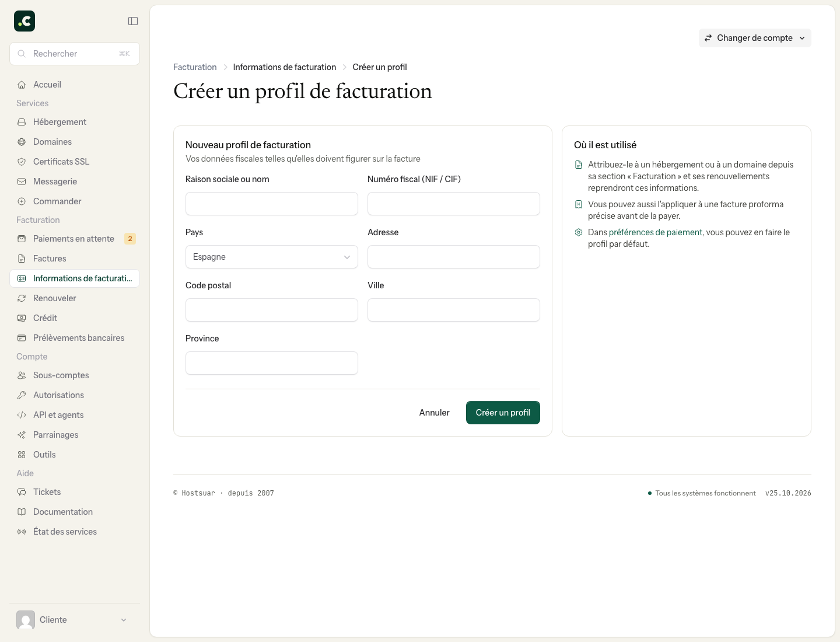The width and height of the screenshot is (840, 642).
Task: Click the Outils grid icon
Action: pyautogui.click(x=22, y=455)
